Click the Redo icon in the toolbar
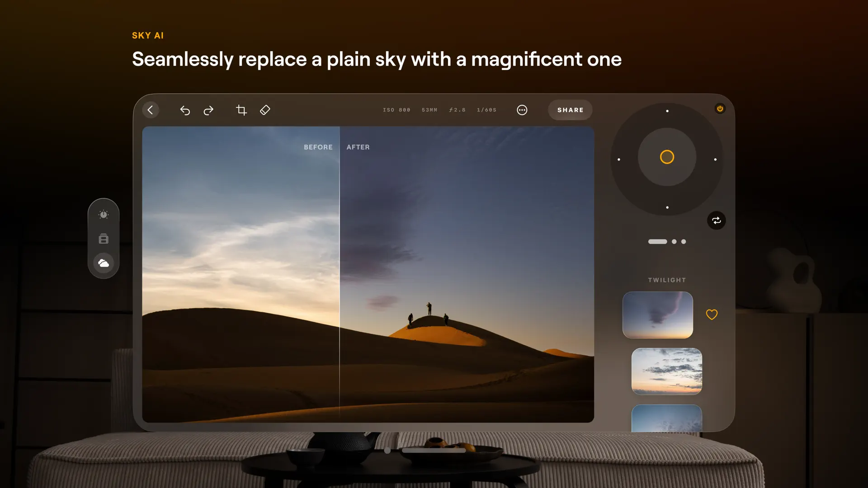The image size is (868, 488). (208, 110)
